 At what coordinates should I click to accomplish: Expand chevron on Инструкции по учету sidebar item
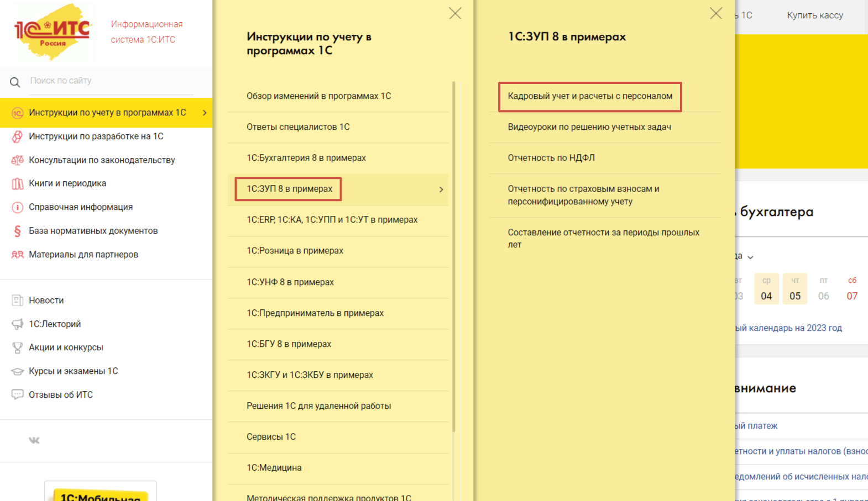[205, 113]
